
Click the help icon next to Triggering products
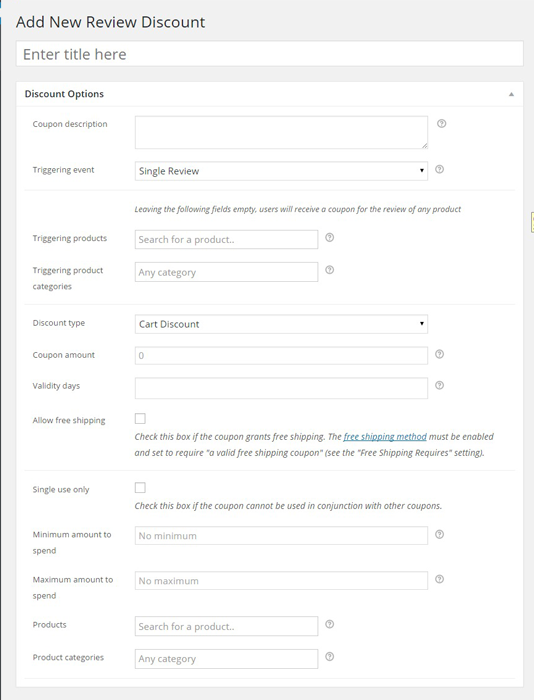[330, 238]
